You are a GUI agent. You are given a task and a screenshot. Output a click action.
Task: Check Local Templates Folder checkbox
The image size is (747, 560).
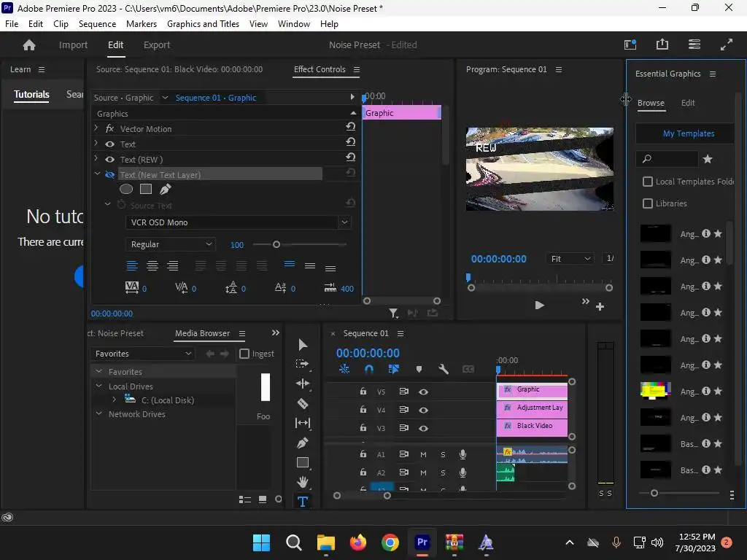point(648,182)
